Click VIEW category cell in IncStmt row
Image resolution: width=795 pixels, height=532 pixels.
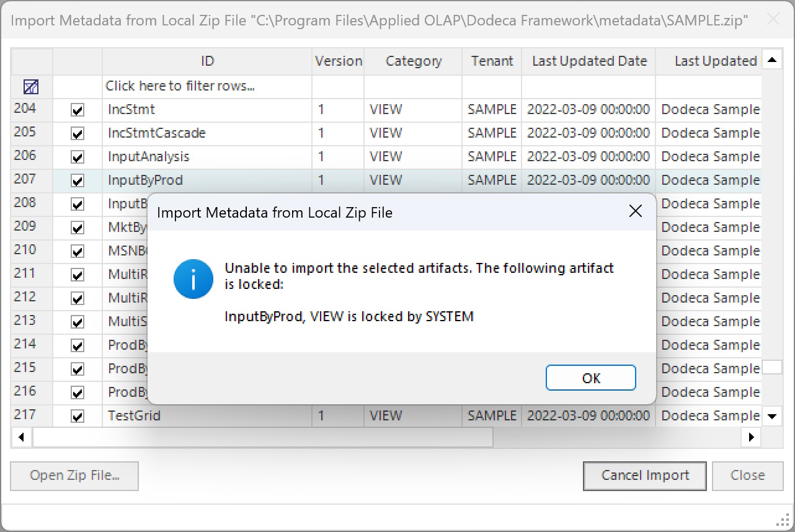(x=413, y=110)
